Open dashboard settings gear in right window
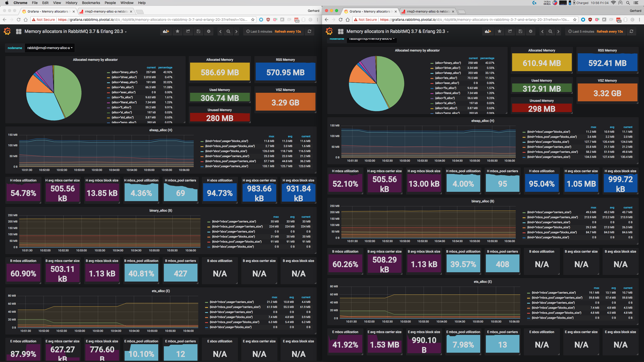This screenshot has height=362, width=644. pos(531,31)
